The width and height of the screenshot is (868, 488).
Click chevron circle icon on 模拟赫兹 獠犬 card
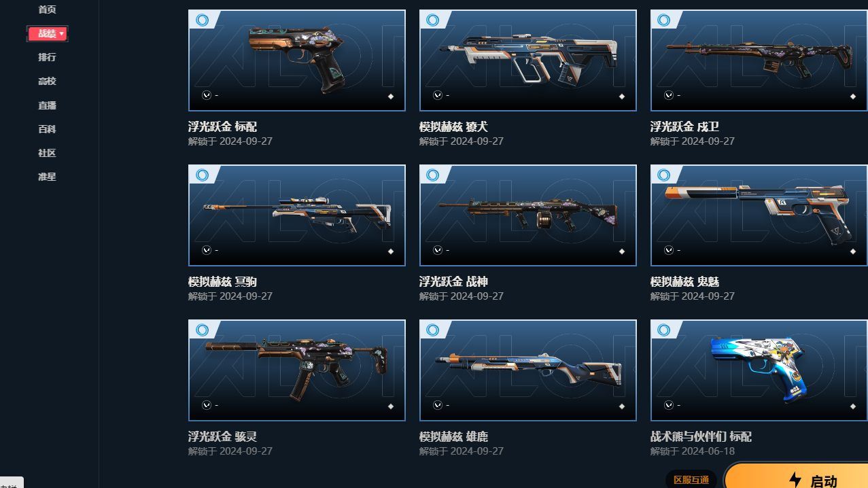[438, 95]
